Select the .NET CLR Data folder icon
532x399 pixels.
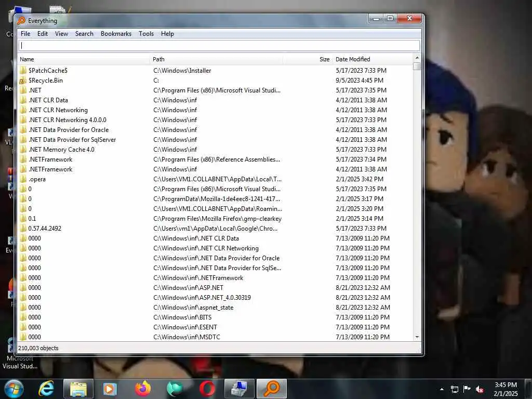23,100
